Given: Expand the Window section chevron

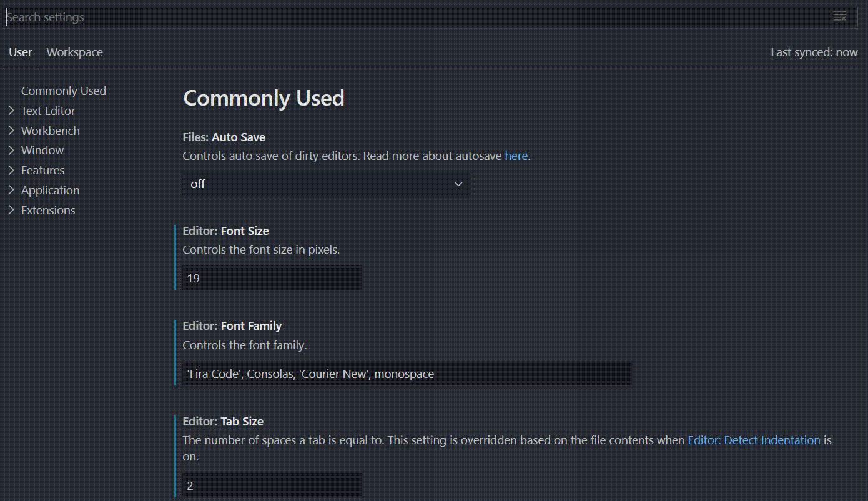Looking at the screenshot, I should [x=11, y=151].
